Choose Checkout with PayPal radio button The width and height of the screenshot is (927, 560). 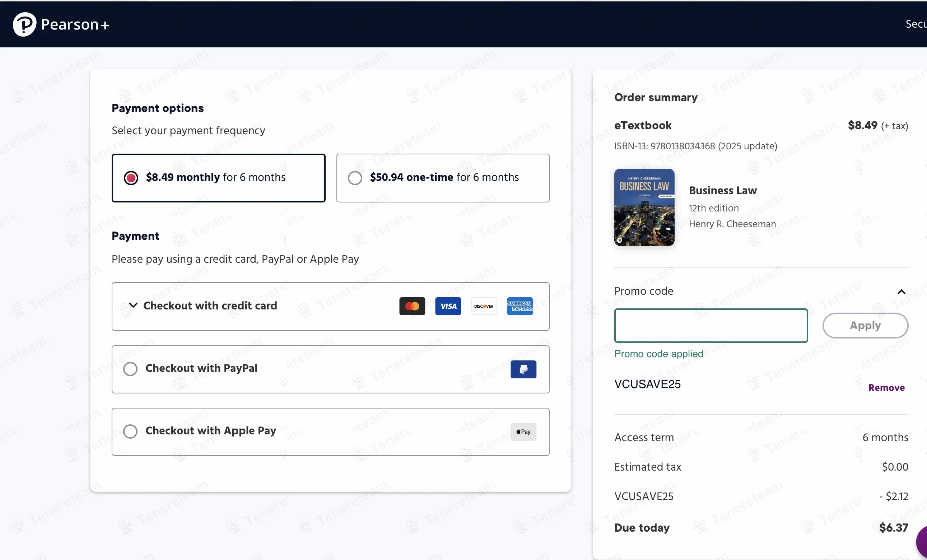(x=130, y=369)
